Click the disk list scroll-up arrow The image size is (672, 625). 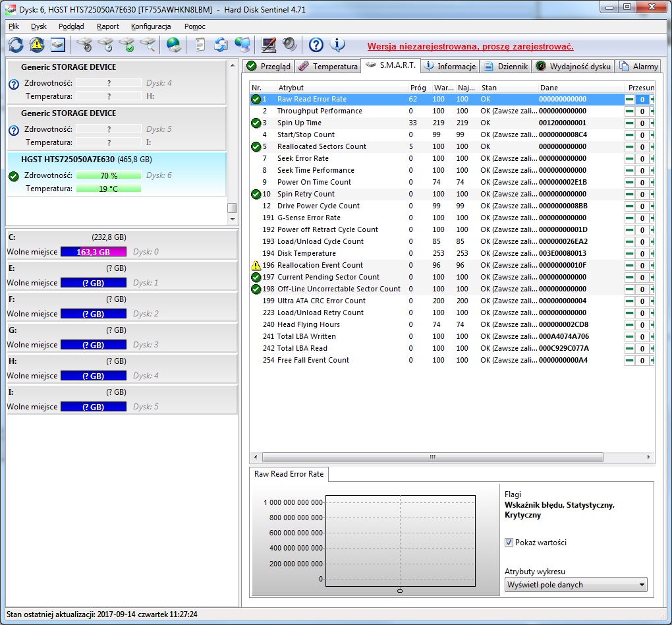[233, 66]
